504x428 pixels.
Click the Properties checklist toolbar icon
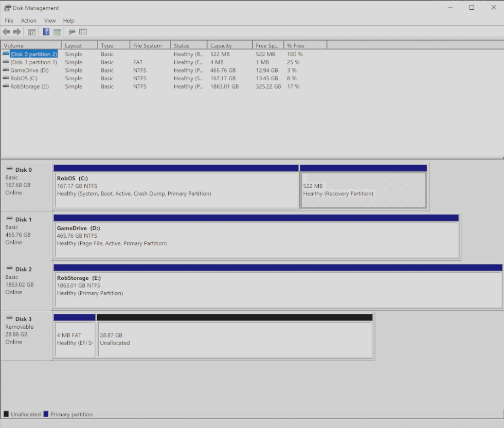click(83, 32)
